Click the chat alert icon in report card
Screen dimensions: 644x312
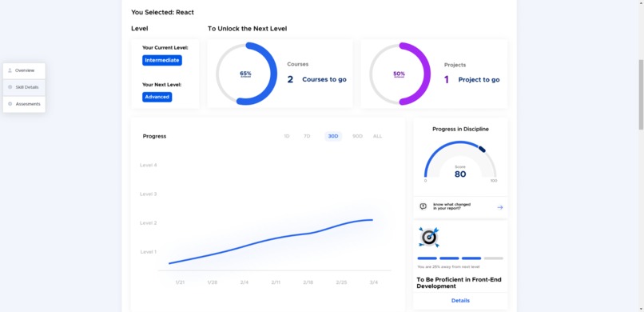coord(423,206)
